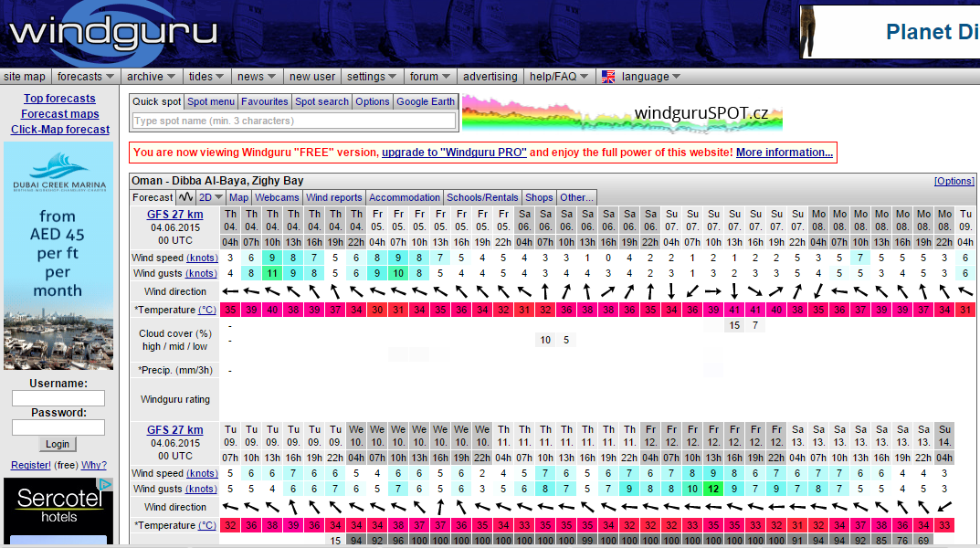
Task: Open the Schools/Rentals tab
Action: click(482, 197)
